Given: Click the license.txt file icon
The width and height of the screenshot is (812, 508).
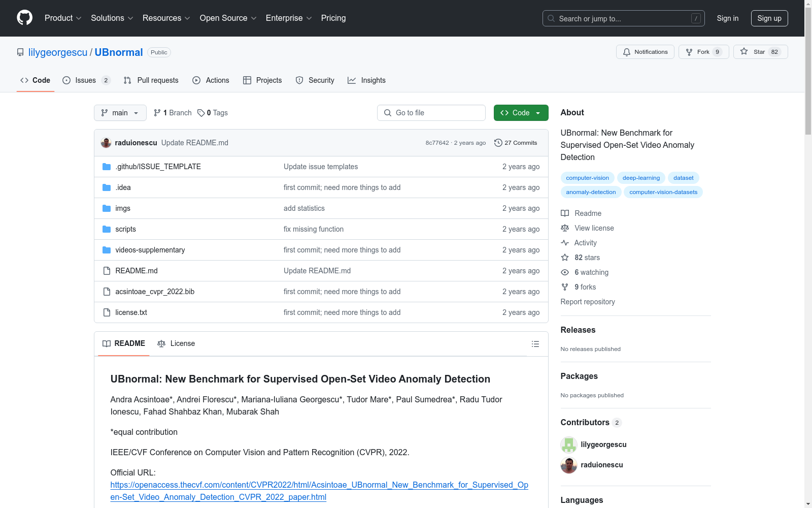Looking at the screenshot, I should (107, 312).
